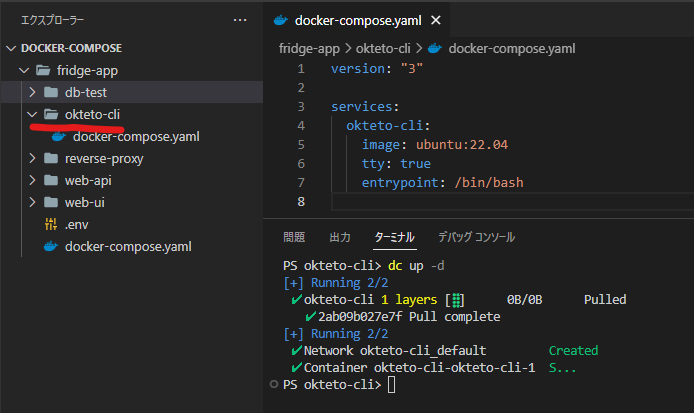Click the db-test folder icon

51,92
